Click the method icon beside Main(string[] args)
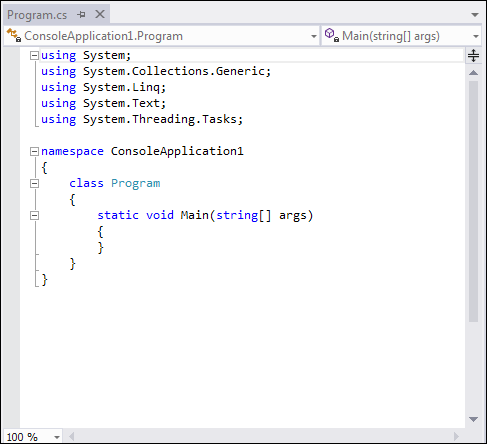This screenshot has width=487, height=444. [332, 35]
